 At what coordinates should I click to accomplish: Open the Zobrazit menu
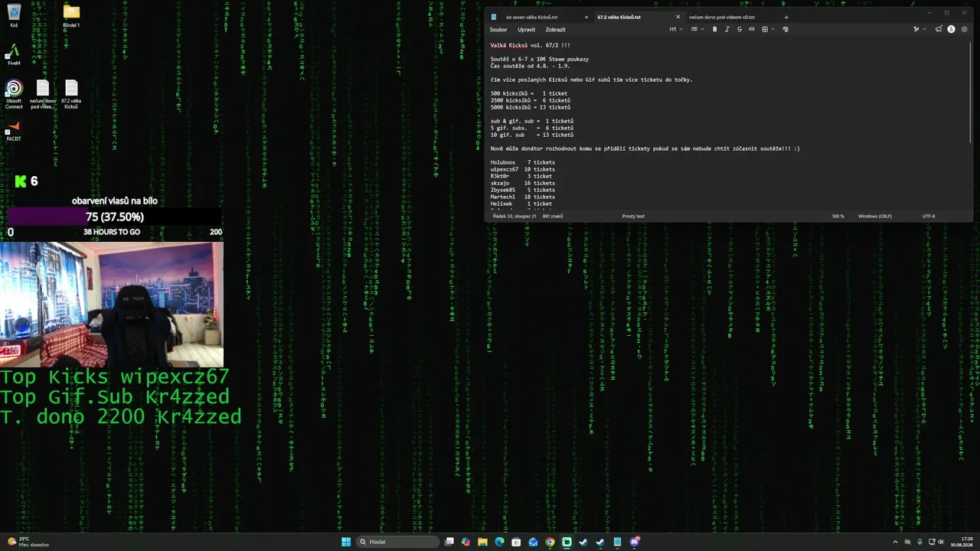[556, 30]
